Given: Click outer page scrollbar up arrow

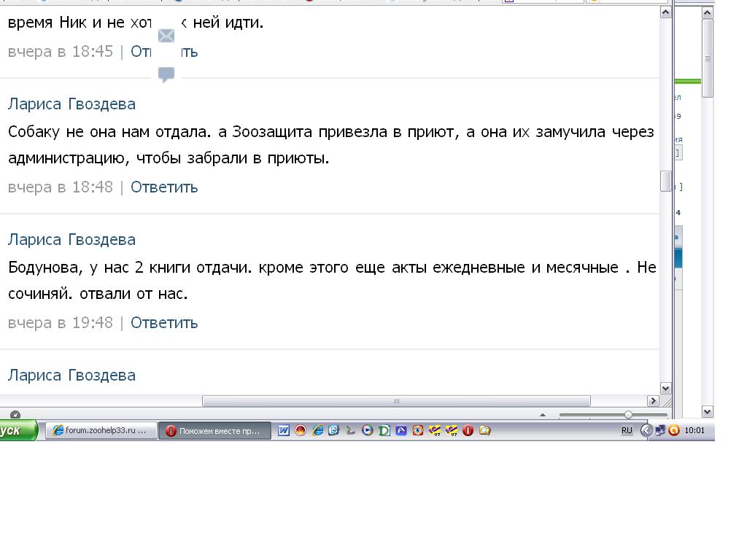Looking at the screenshot, I should pyautogui.click(x=707, y=12).
